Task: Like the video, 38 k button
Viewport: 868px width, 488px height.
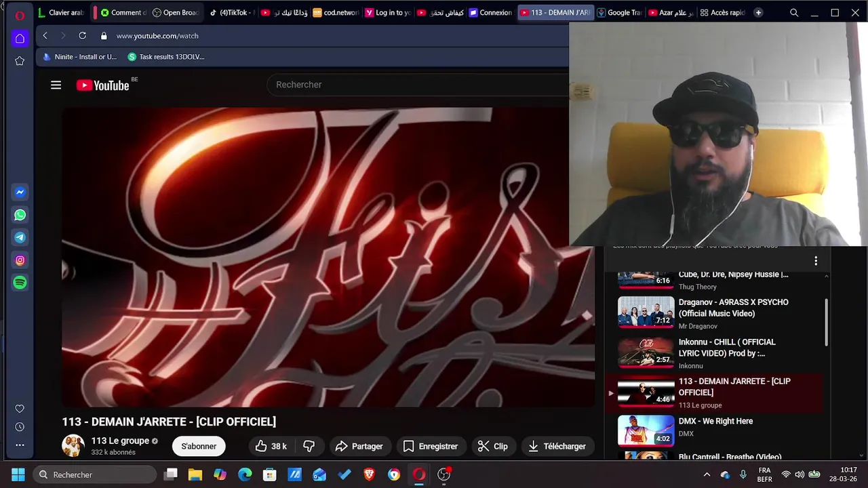Action: (x=271, y=446)
